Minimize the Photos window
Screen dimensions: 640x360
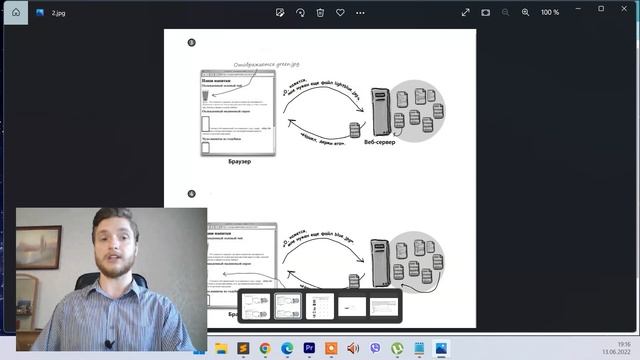pyautogui.click(x=578, y=9)
